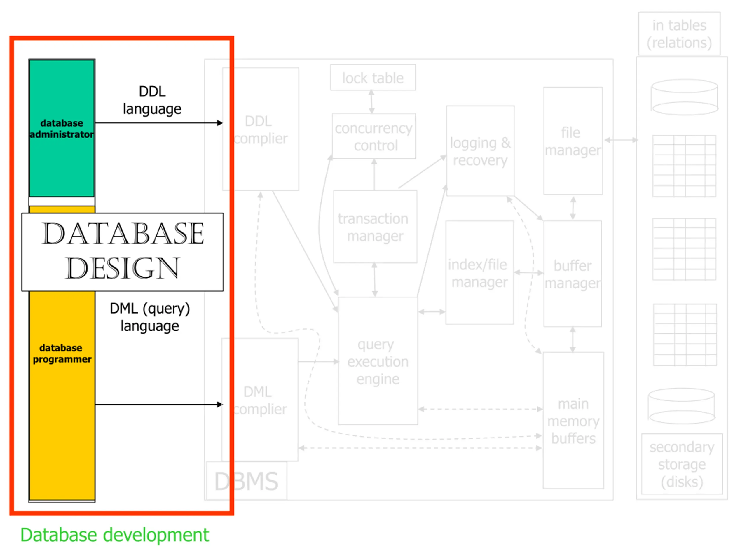The height and width of the screenshot is (560, 747).
Task: Select the file manager box
Action: 573,141
